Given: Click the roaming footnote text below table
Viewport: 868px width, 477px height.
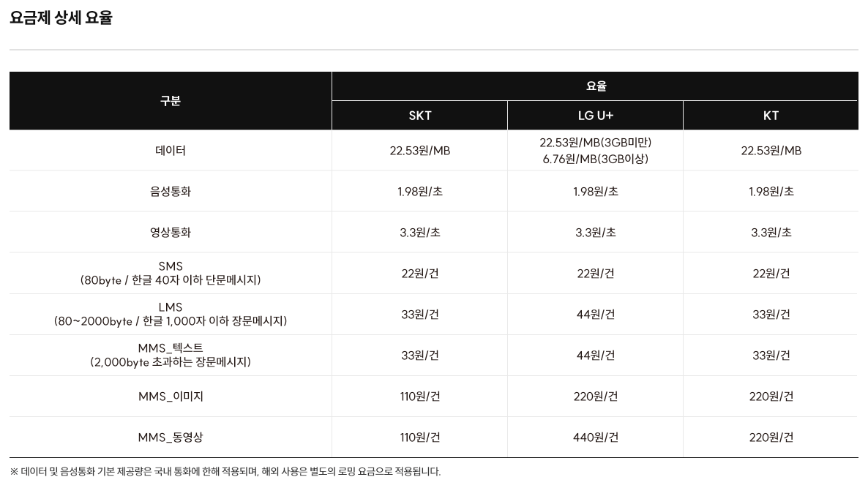Looking at the screenshot, I should click(225, 471).
